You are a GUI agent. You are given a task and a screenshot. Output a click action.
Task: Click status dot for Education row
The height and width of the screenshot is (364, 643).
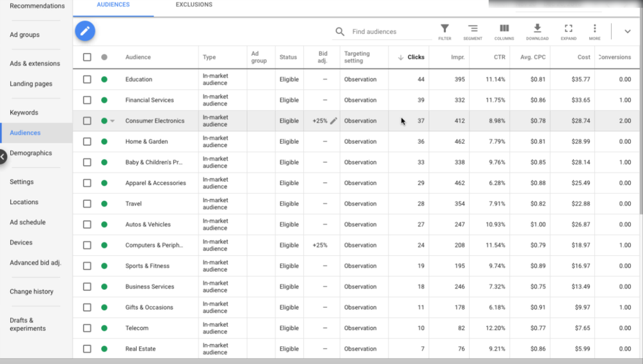(x=104, y=79)
